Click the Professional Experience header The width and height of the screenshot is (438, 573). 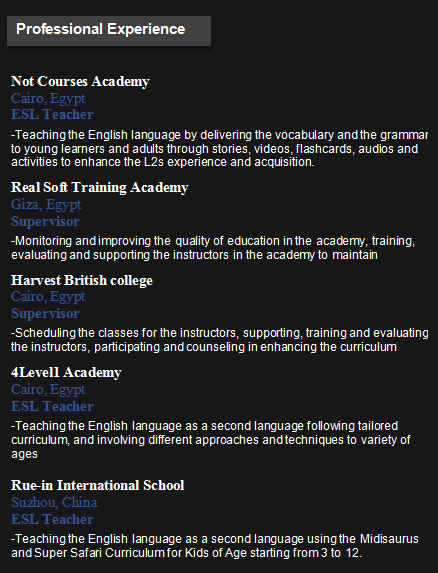[109, 31]
